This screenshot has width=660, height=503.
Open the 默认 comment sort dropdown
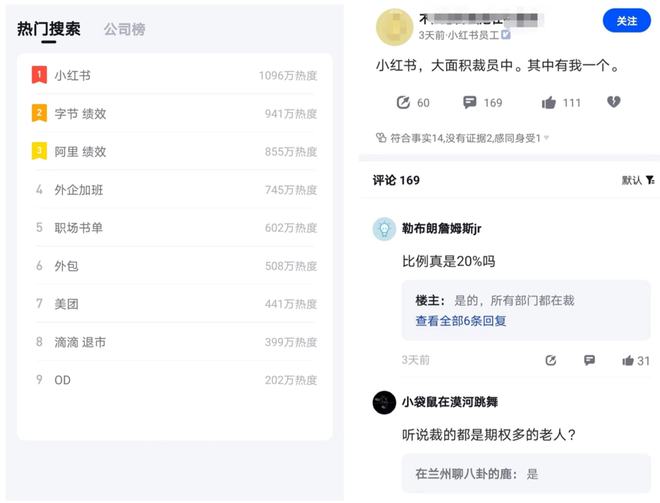(638, 180)
